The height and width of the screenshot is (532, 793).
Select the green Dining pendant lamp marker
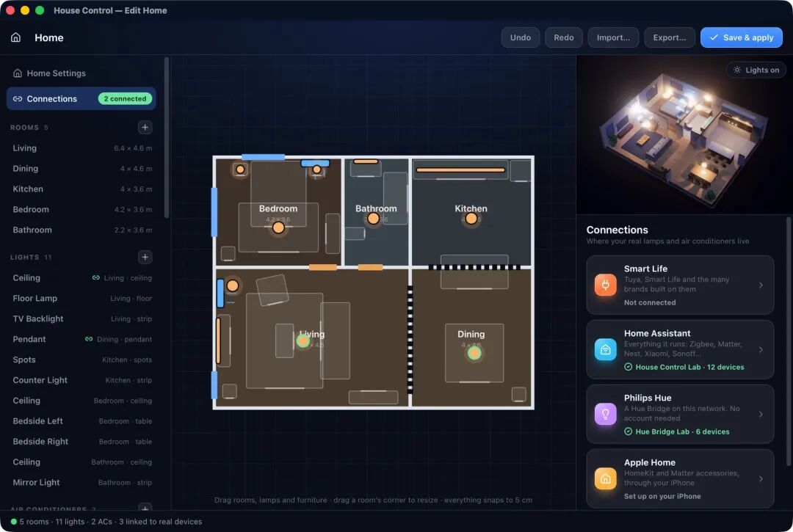click(x=474, y=353)
